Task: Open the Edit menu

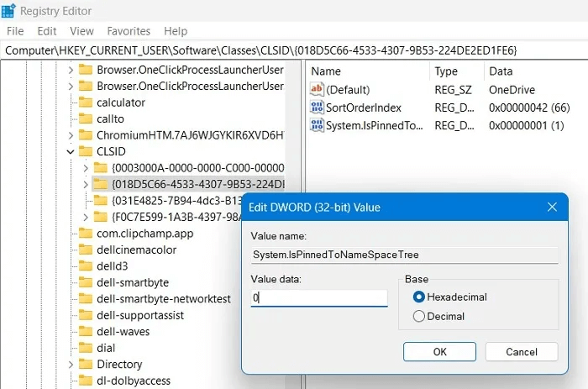Action: 47,31
